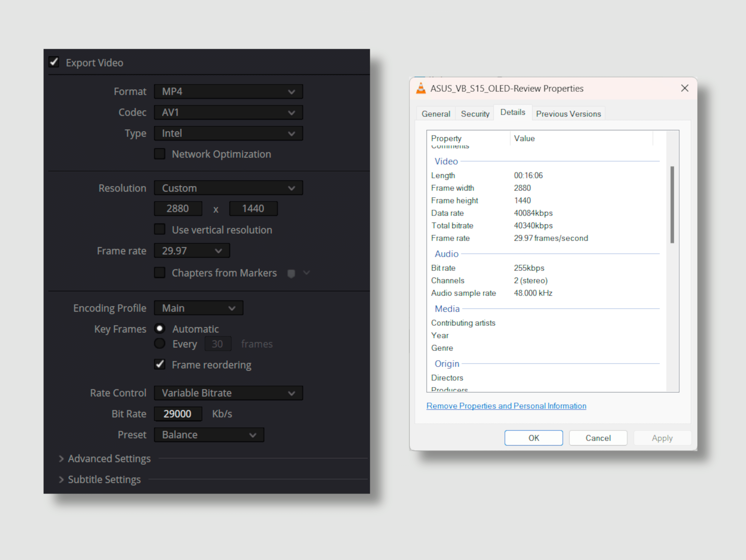Select the Automatic key frames radio button
This screenshot has height=560, width=746.
coord(160,329)
